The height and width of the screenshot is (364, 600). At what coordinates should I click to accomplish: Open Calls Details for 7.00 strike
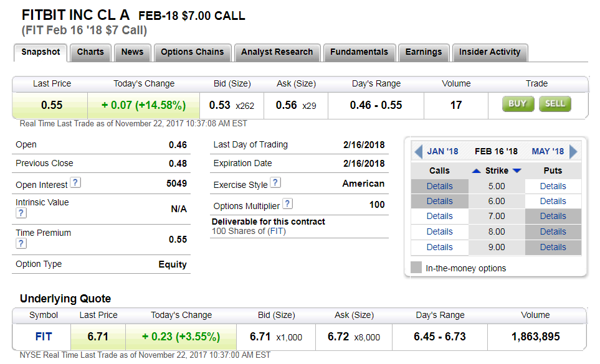pos(439,217)
